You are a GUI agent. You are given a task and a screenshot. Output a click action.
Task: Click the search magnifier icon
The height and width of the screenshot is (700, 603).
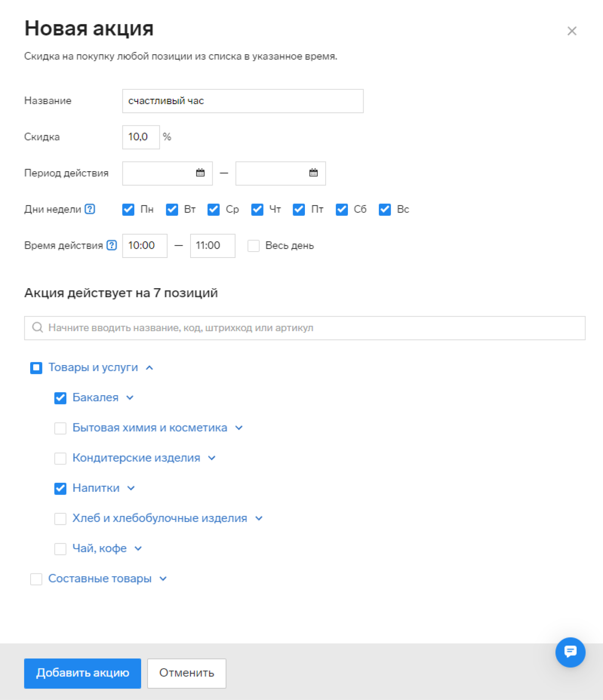point(37,328)
